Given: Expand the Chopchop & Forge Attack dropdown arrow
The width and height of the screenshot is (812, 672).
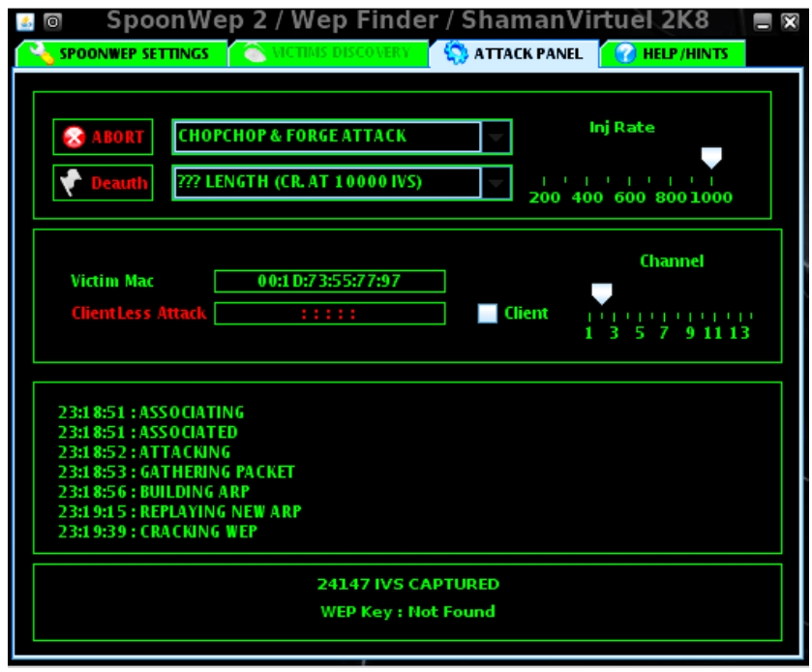Looking at the screenshot, I should coord(496,137).
